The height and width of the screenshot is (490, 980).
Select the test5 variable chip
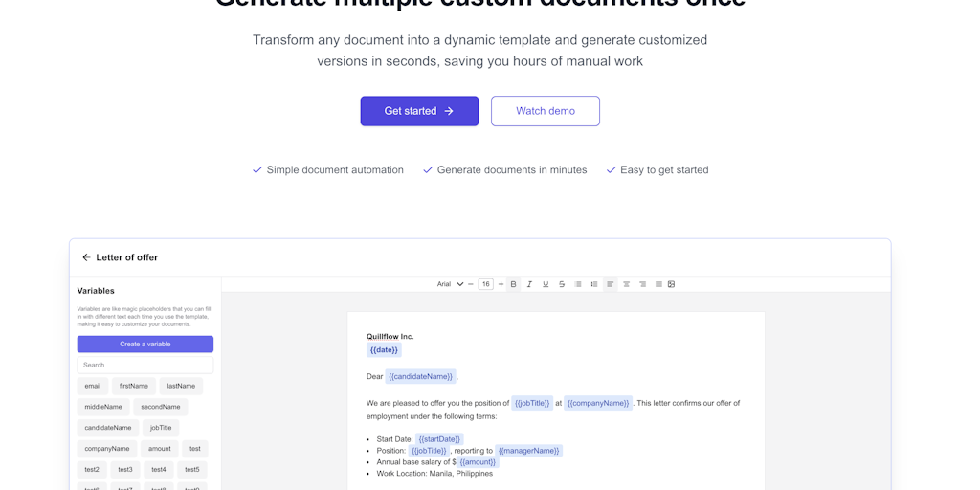click(x=192, y=470)
